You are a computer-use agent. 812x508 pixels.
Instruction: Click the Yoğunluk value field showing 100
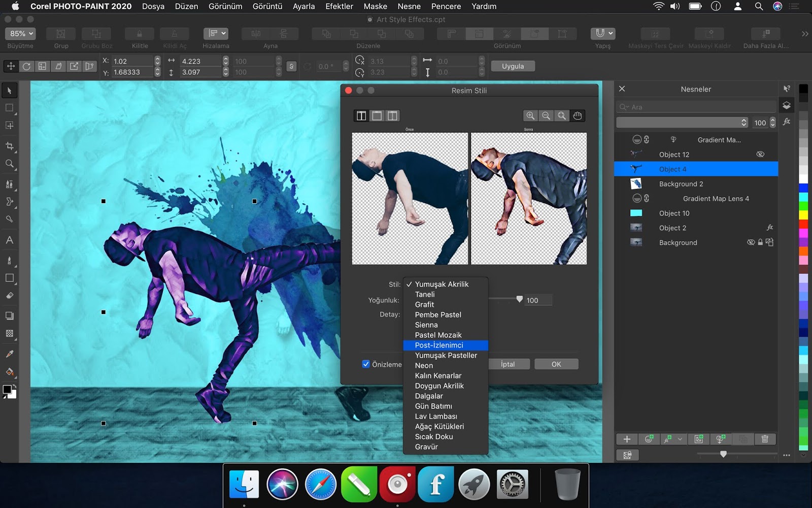[538, 300]
